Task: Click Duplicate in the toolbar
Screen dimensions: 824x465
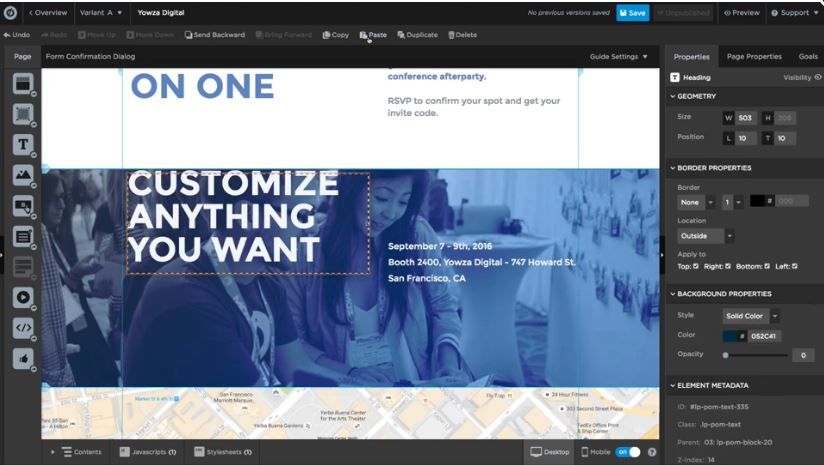Action: tap(417, 35)
